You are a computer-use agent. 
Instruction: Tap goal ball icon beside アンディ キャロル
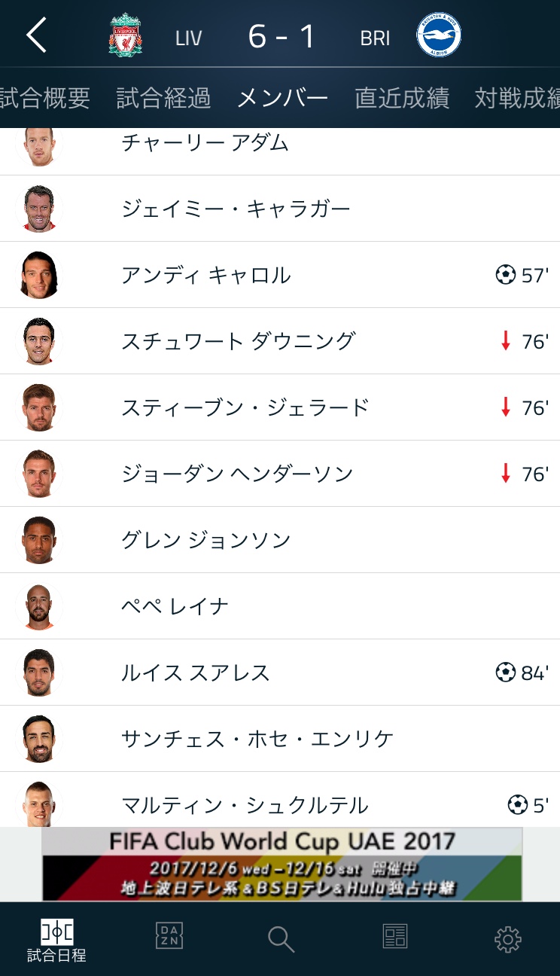pyautogui.click(x=505, y=275)
